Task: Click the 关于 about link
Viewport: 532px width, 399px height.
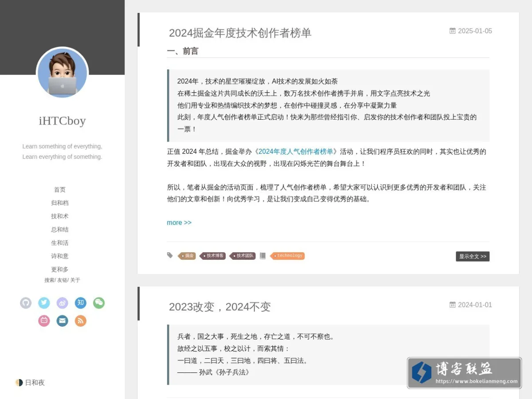Action: (75, 280)
